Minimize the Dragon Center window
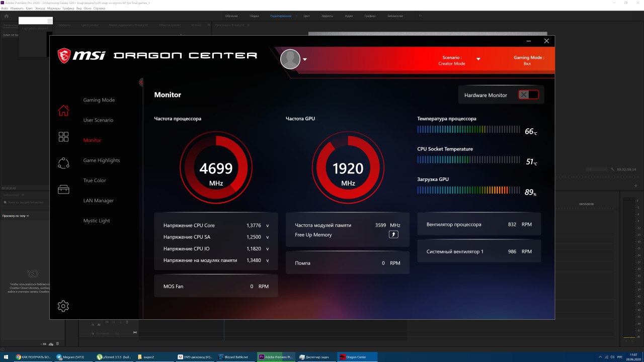The height and width of the screenshot is (362, 644). tap(528, 41)
